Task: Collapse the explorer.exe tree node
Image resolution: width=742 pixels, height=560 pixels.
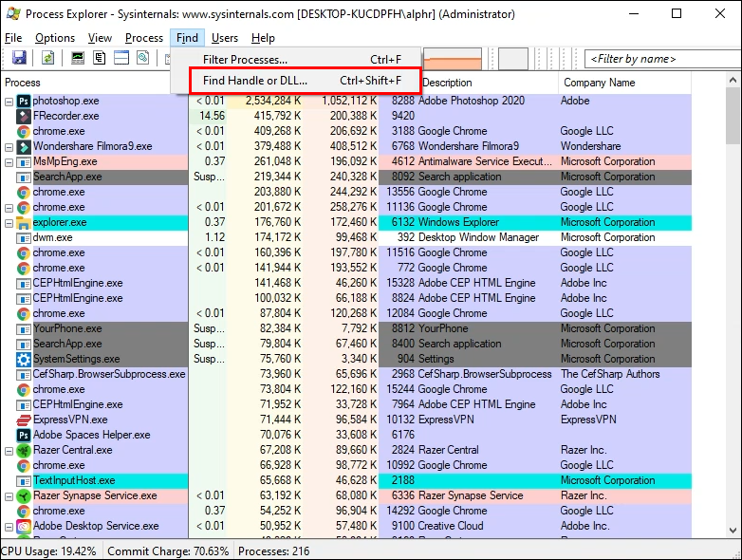Action: pos(9,222)
